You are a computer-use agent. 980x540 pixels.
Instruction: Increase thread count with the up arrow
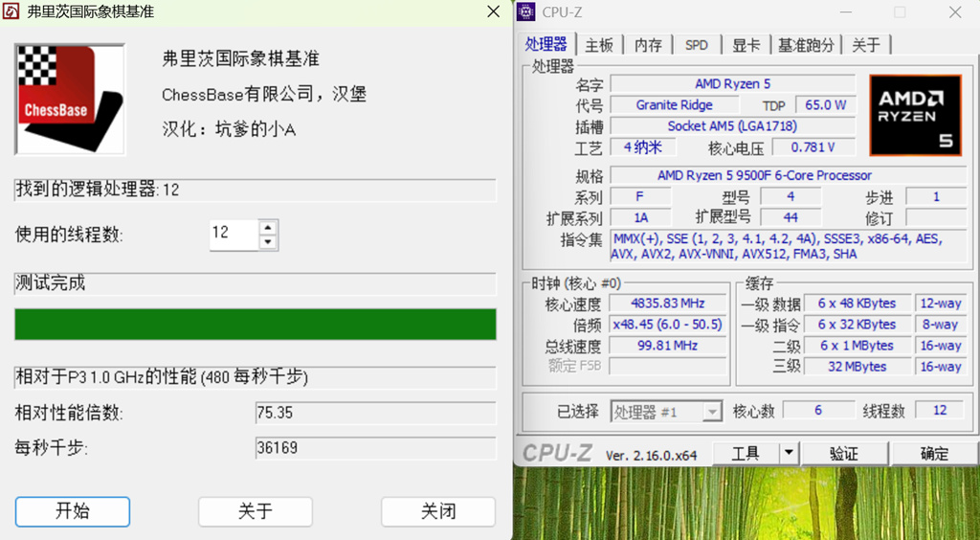coord(268,228)
